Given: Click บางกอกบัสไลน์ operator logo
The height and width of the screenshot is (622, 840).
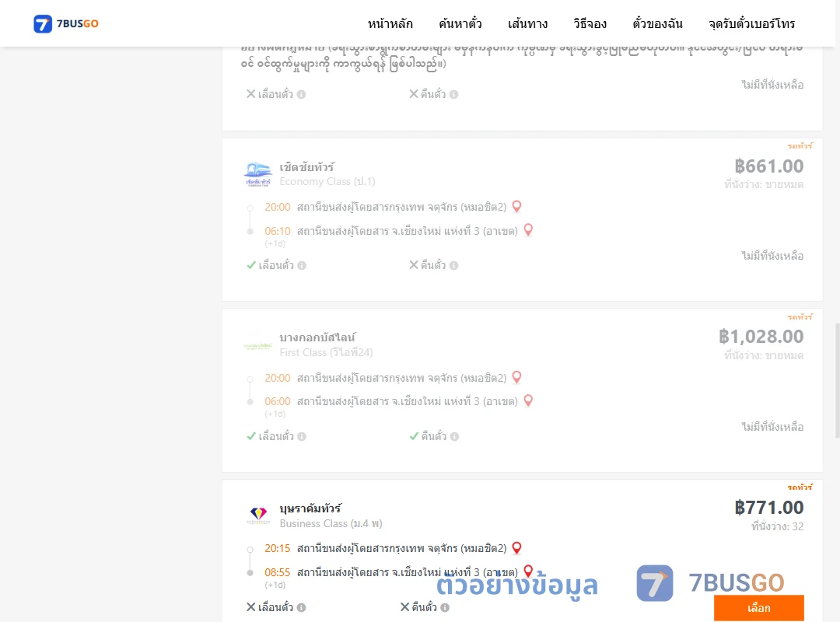Looking at the screenshot, I should click(x=257, y=346).
